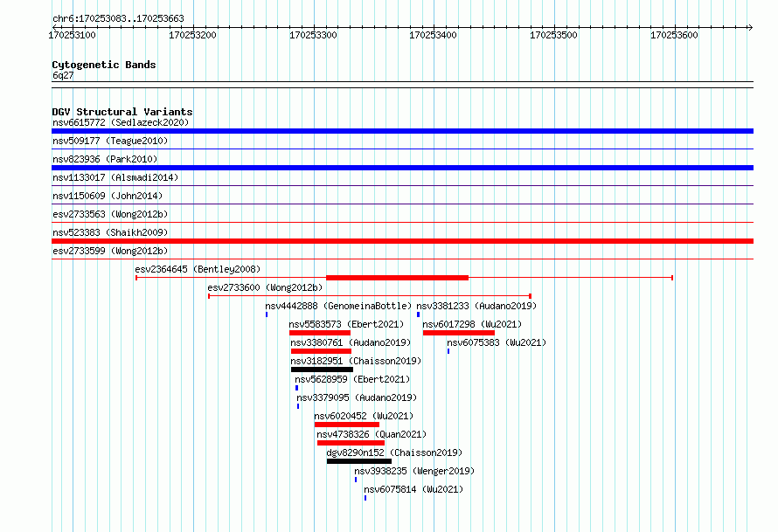The image size is (778, 532).
Task: Select red bar under nsv5583573
Action: click(320, 333)
